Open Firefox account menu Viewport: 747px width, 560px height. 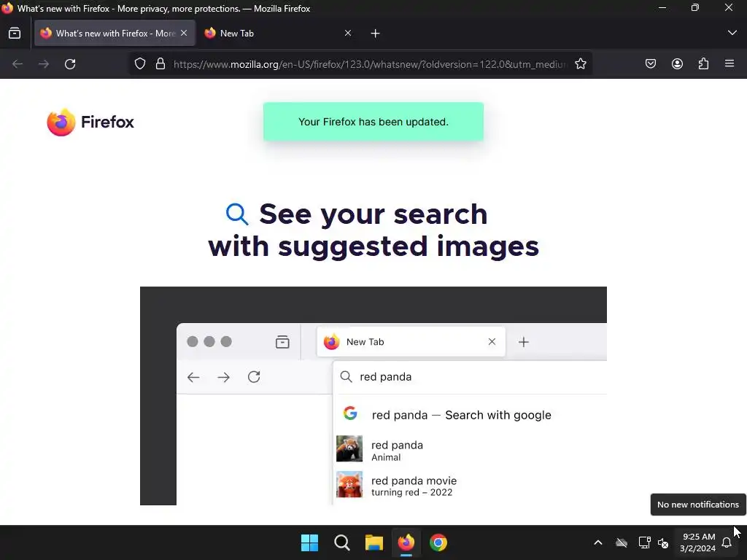(677, 64)
